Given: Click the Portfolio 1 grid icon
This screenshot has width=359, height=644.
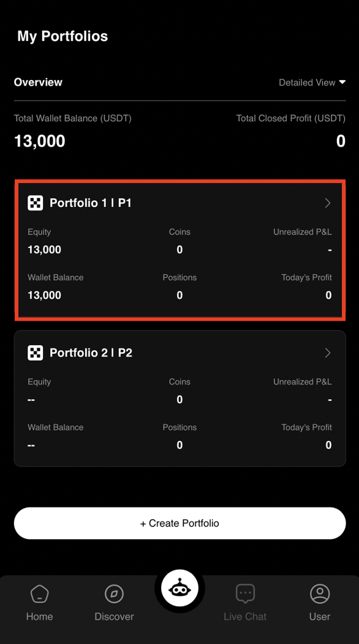Looking at the screenshot, I should 36,203.
